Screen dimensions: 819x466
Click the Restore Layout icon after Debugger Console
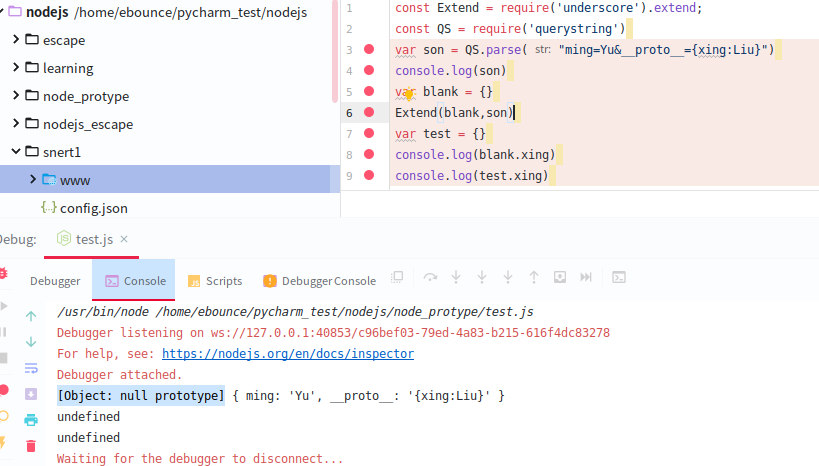(397, 278)
